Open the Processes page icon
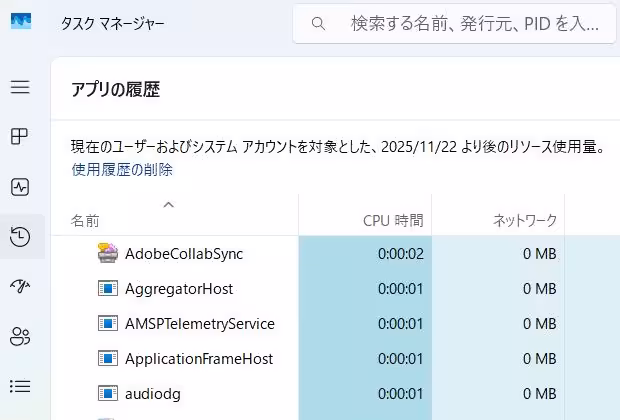620x420 pixels. [19, 136]
